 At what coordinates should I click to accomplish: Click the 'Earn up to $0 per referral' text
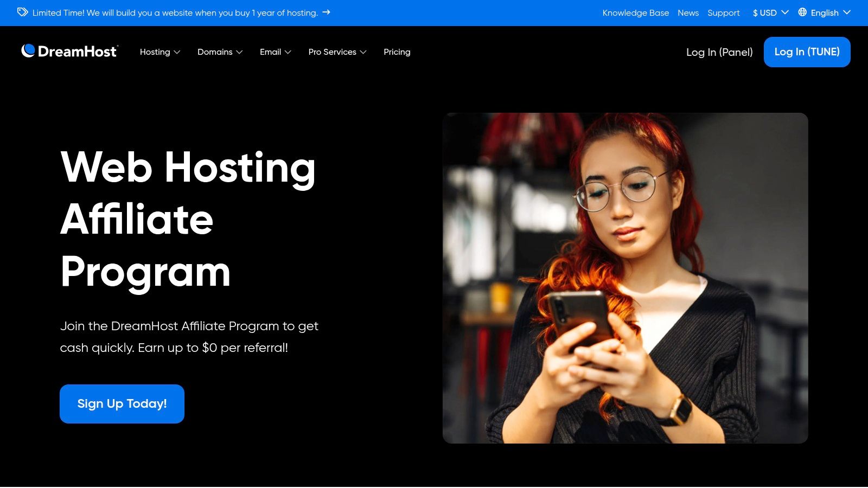pos(213,348)
